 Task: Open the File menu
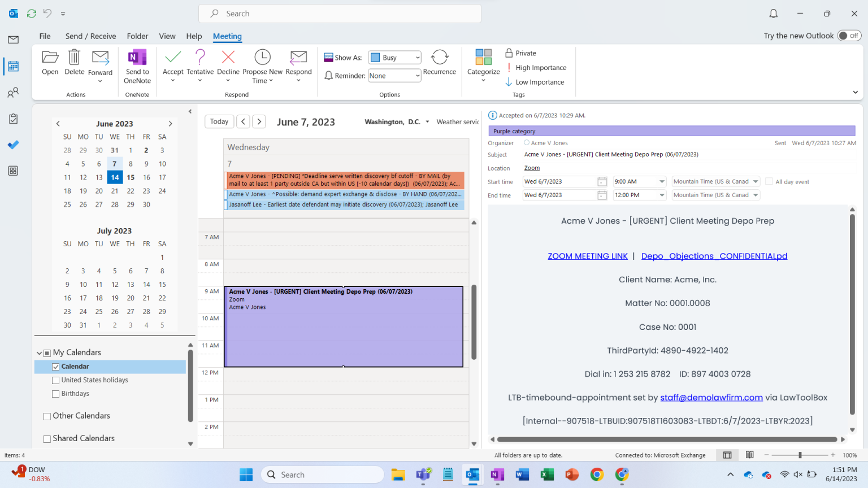[x=45, y=36]
